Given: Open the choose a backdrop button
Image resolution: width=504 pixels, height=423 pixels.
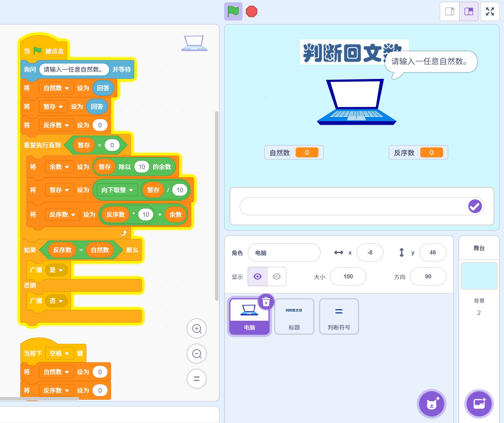Looking at the screenshot, I should pyautogui.click(x=479, y=404).
